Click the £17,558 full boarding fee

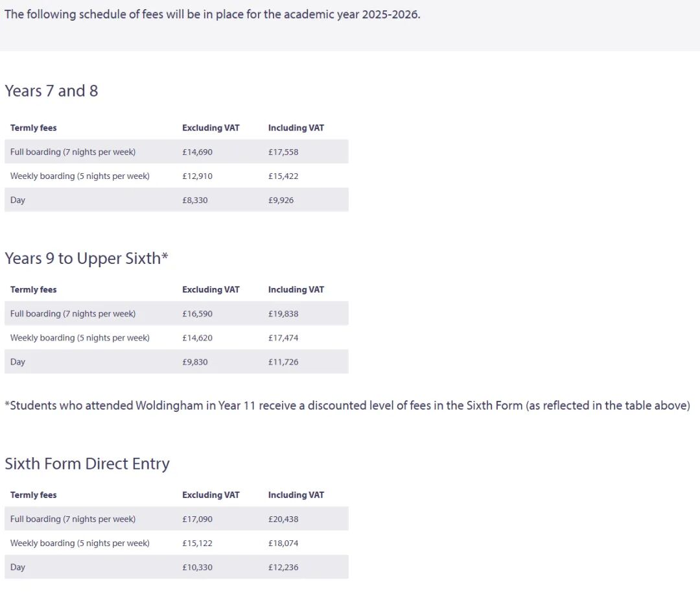pos(283,152)
